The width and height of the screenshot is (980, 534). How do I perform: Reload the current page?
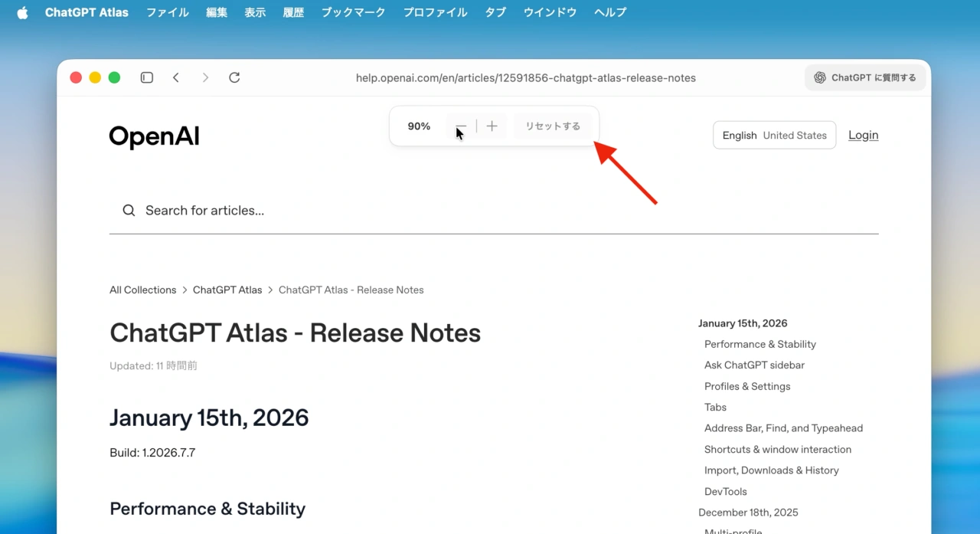[x=234, y=77]
